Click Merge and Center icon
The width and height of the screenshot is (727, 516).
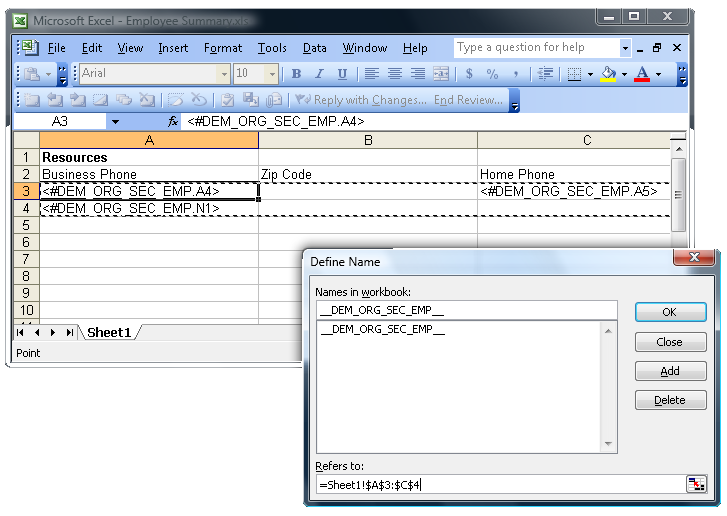click(441, 74)
